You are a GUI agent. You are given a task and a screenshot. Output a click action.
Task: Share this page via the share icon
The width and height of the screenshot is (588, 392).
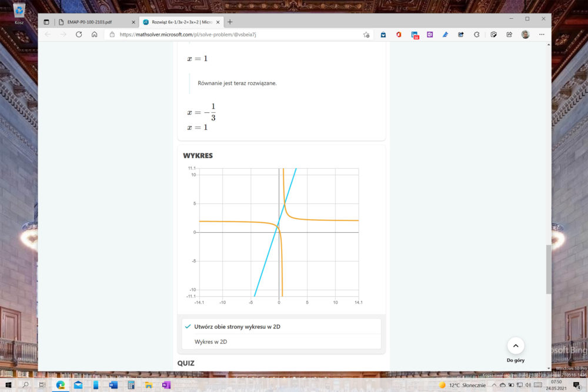(509, 35)
